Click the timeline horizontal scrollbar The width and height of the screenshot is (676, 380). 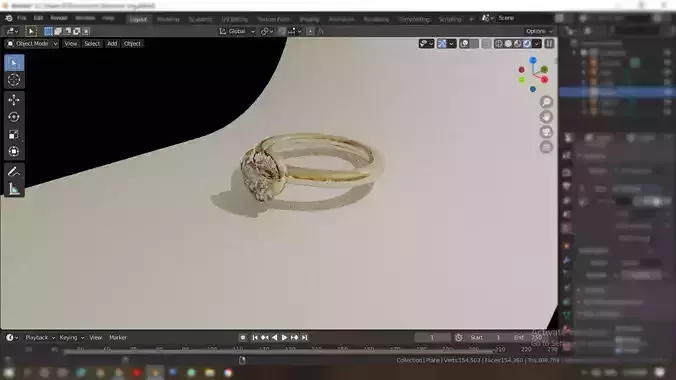click(279, 352)
